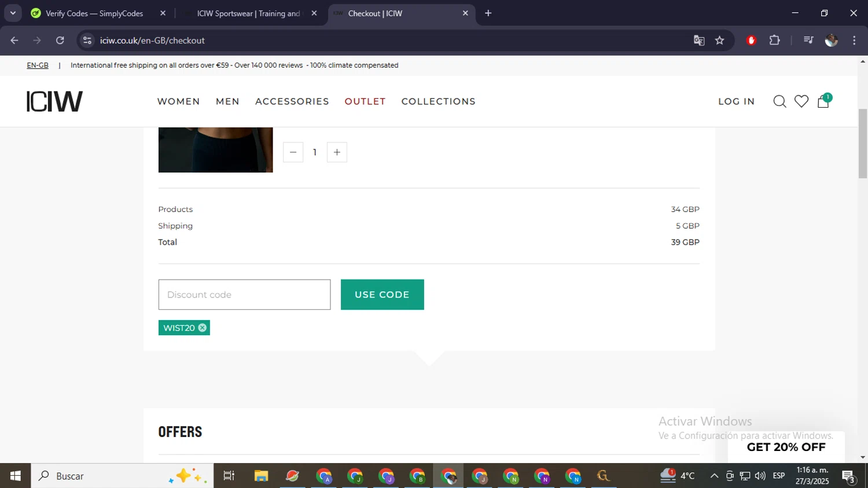
Task: Open the media control icon in toolbar
Action: coord(808,41)
